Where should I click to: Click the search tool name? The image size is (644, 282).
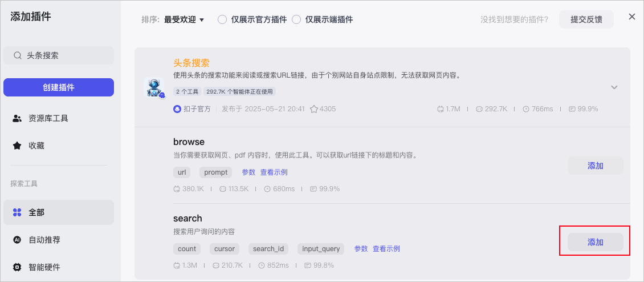coord(188,218)
